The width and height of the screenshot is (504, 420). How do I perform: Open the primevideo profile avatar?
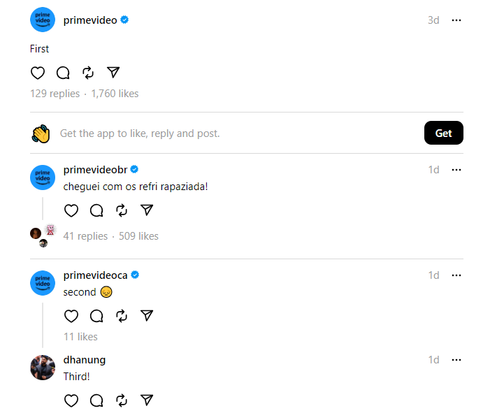tap(43, 20)
